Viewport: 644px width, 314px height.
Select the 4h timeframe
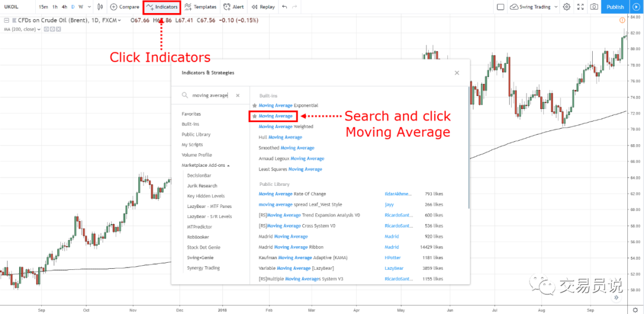(64, 7)
